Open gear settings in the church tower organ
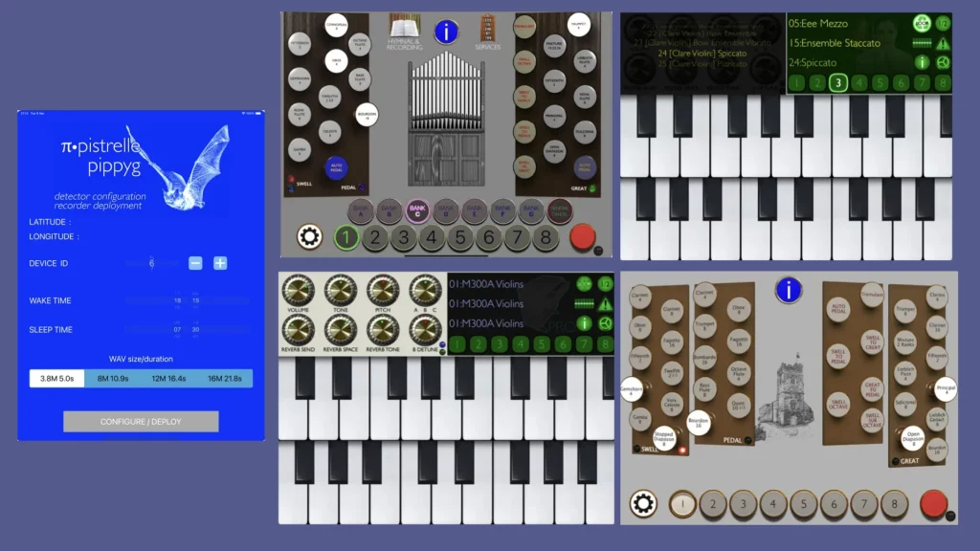 click(643, 503)
